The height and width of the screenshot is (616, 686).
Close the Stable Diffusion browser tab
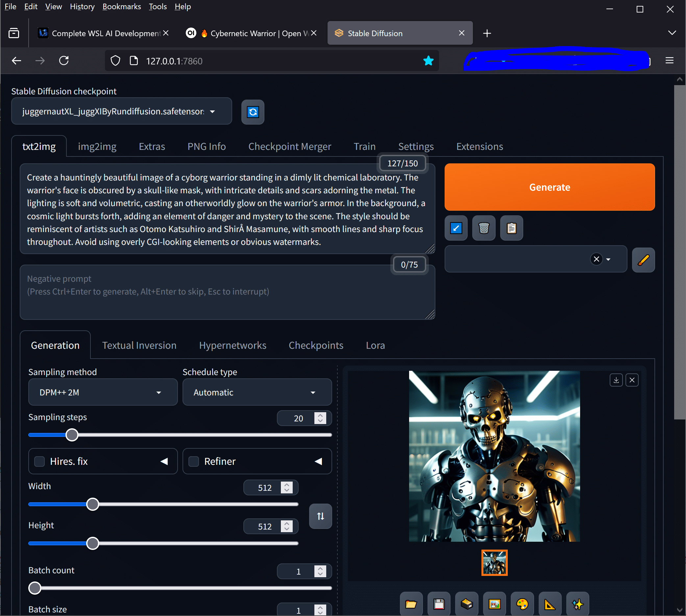pos(461,33)
